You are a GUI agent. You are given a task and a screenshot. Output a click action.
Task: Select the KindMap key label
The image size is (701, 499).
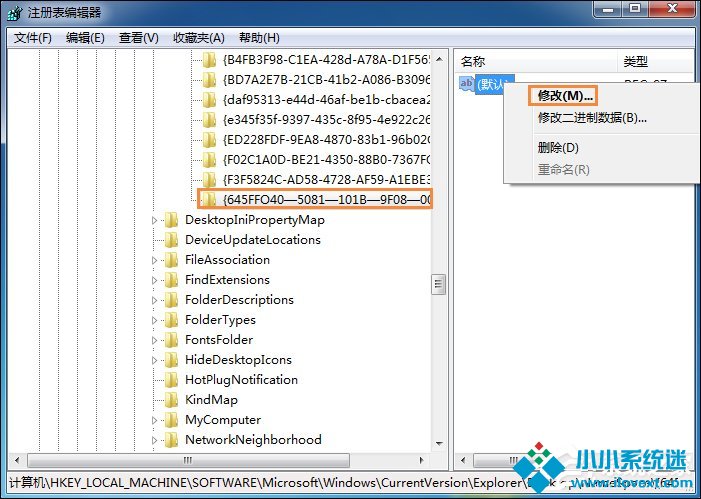[x=211, y=400]
